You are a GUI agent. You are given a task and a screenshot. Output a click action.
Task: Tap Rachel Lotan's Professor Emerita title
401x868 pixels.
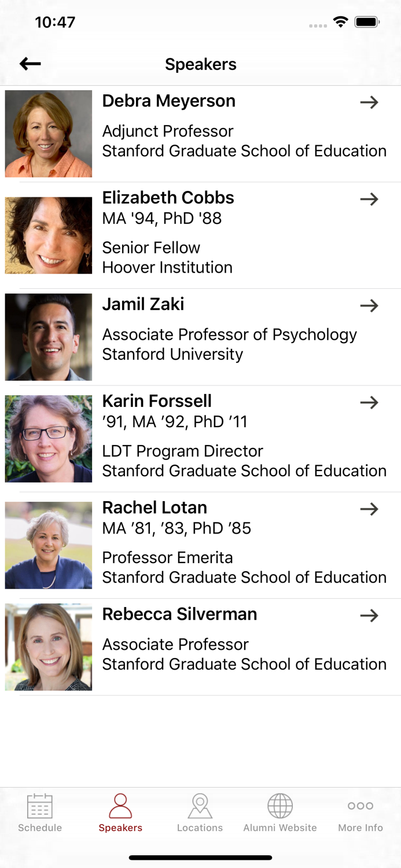pos(168,558)
